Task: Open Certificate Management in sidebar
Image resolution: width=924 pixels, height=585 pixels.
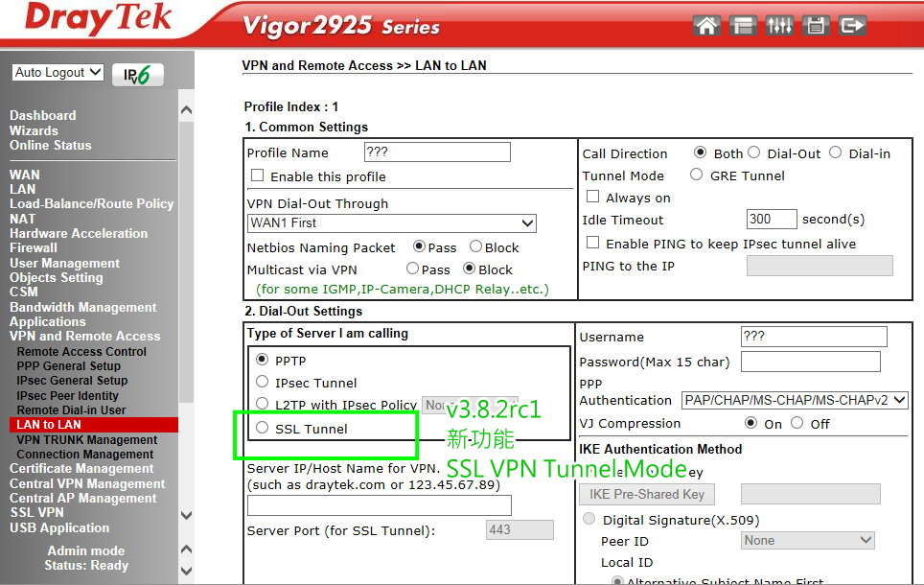Action: click(81, 468)
